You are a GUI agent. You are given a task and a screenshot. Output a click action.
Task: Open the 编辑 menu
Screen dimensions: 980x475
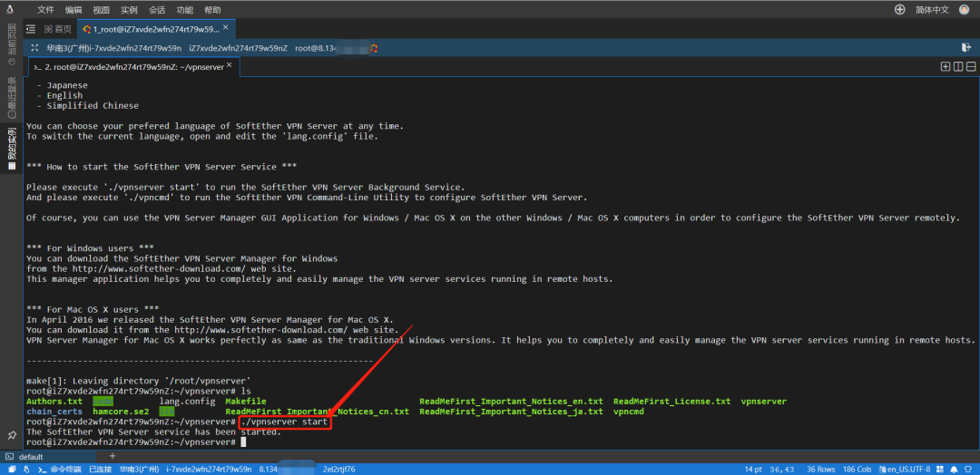(73, 10)
